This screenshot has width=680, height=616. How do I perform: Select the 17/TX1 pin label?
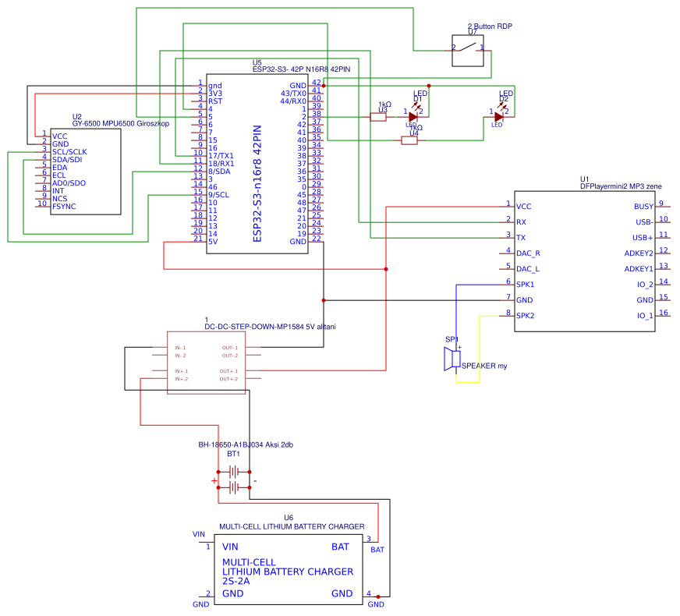pyautogui.click(x=221, y=156)
